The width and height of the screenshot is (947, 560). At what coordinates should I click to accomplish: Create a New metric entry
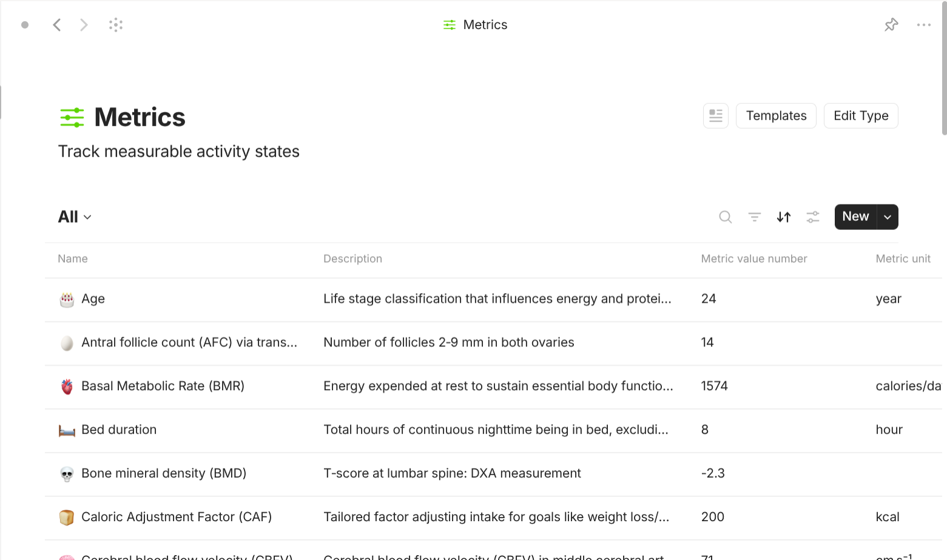click(x=855, y=217)
